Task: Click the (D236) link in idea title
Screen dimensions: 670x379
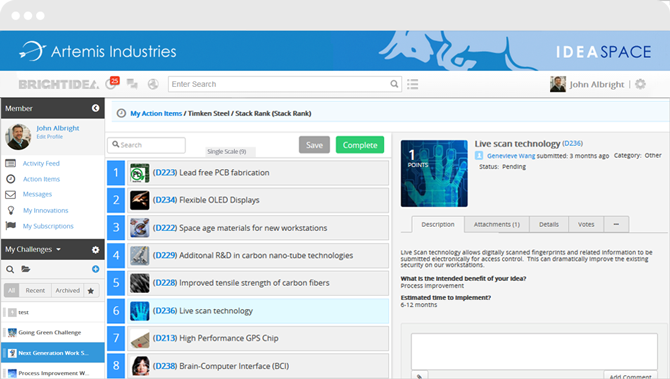Action: pos(573,143)
